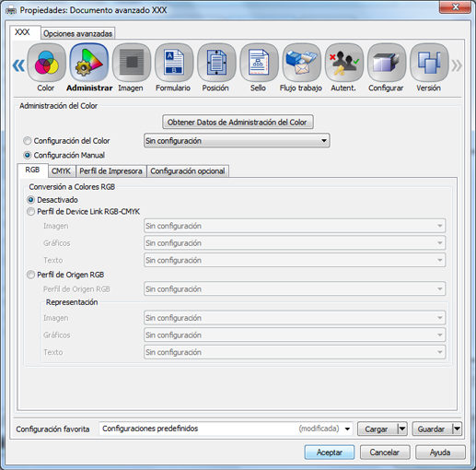The height and width of the screenshot is (470, 476).
Task: Open the Flujo trabajo icon
Action: click(301, 63)
